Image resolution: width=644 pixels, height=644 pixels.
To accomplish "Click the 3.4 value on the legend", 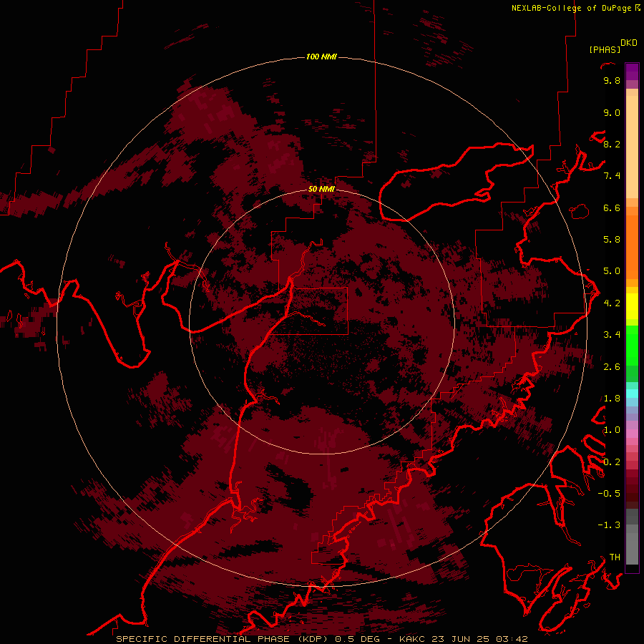I will point(612,335).
